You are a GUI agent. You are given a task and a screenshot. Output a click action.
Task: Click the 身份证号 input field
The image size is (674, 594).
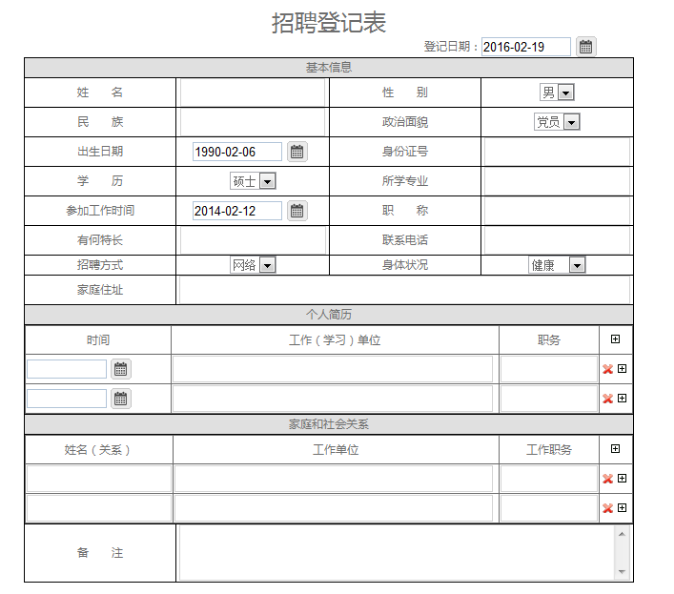pyautogui.click(x=557, y=152)
